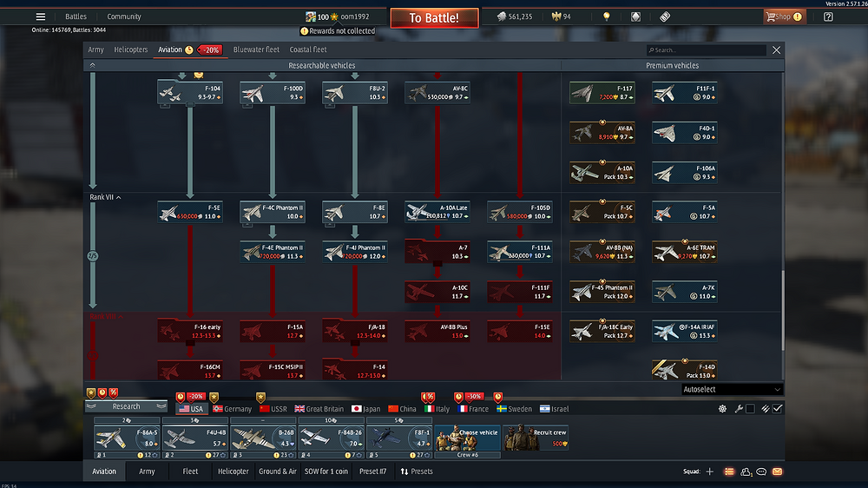Open the Autoselect dropdown
The width and height of the screenshot is (868, 488).
[x=731, y=389]
